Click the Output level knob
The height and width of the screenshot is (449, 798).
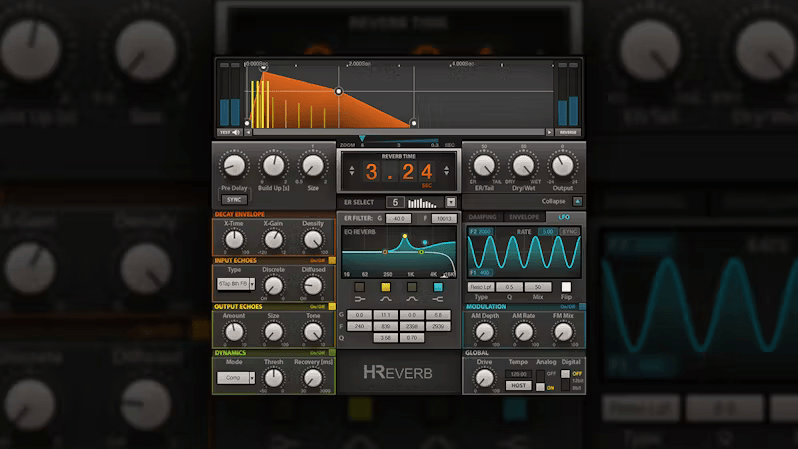tap(562, 165)
